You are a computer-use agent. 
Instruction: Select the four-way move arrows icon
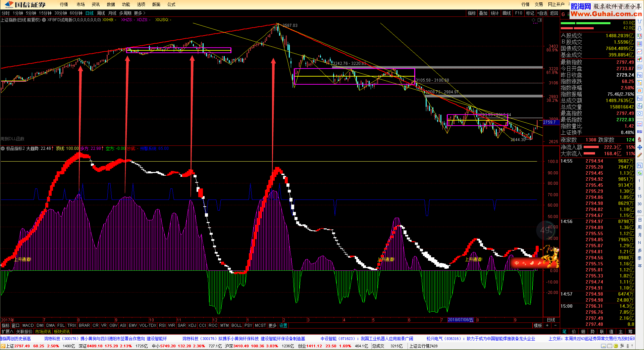640,147
